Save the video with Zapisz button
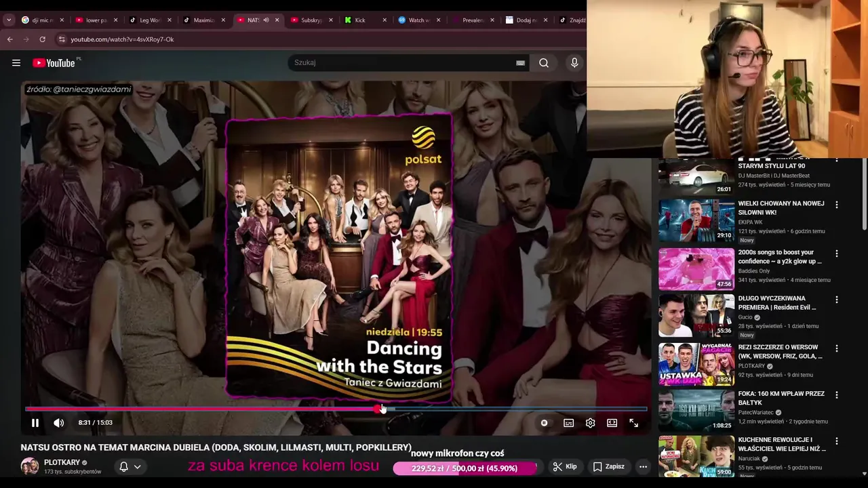Viewport: 868px width, 488px height. (609, 466)
